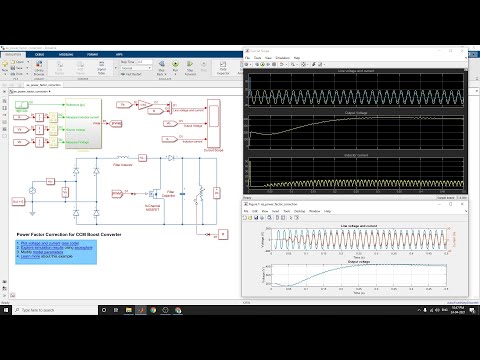The image size is (480, 360).
Task: Click zoom tool in scope toolbar
Action: [292, 64]
